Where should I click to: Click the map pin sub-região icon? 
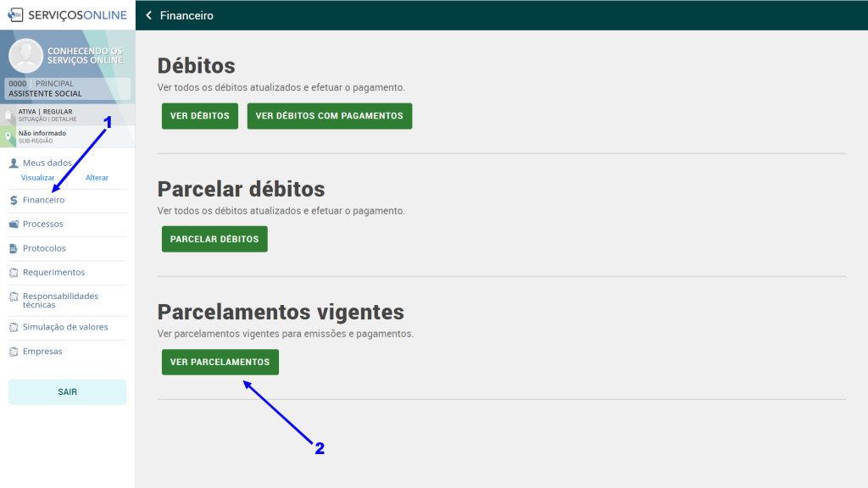pyautogui.click(x=8, y=136)
